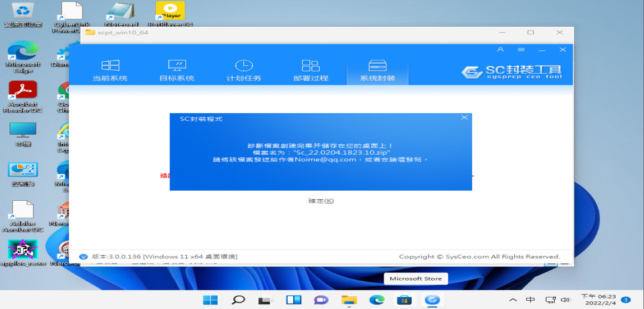Minimize the SC封装工具 window
644x309 pixels.
click(x=542, y=49)
